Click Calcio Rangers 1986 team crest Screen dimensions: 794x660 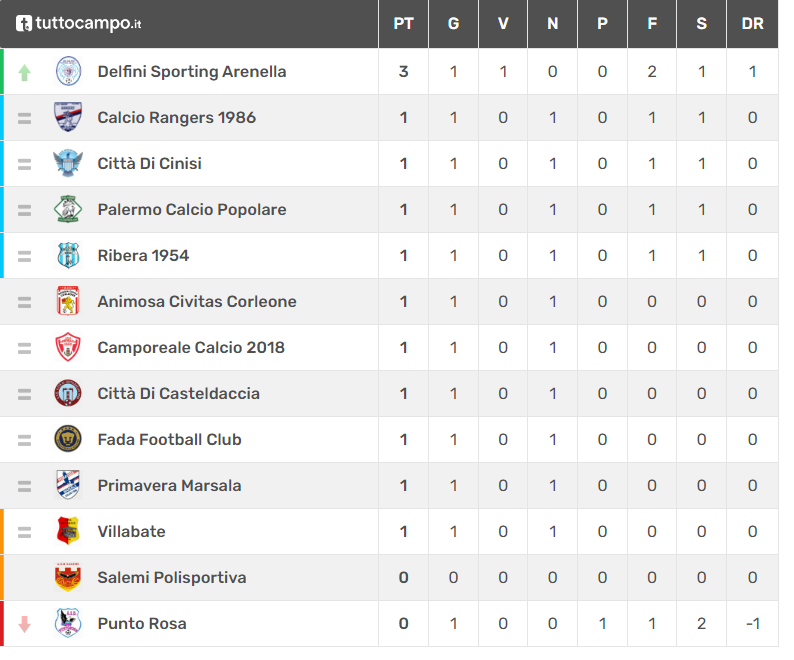point(68,117)
